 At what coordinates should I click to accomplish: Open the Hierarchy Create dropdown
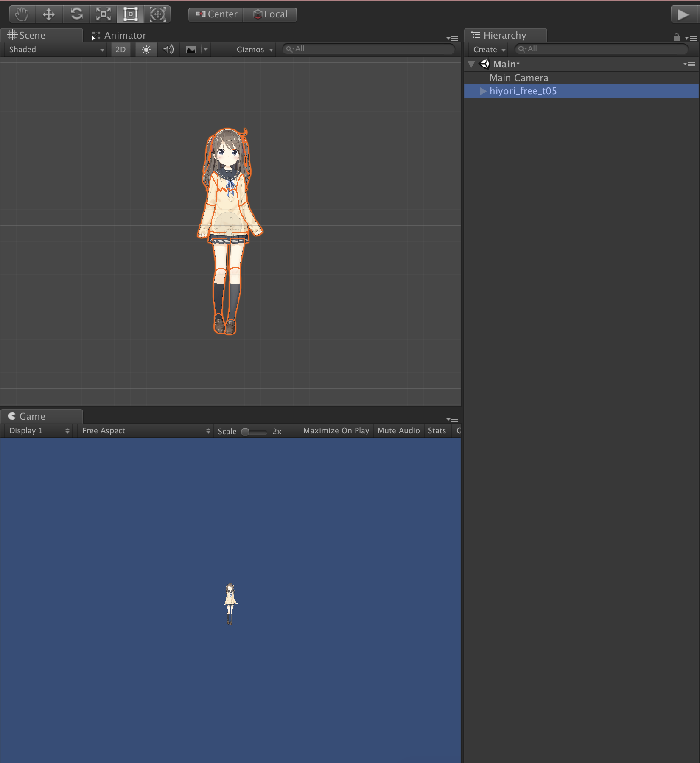(x=489, y=50)
